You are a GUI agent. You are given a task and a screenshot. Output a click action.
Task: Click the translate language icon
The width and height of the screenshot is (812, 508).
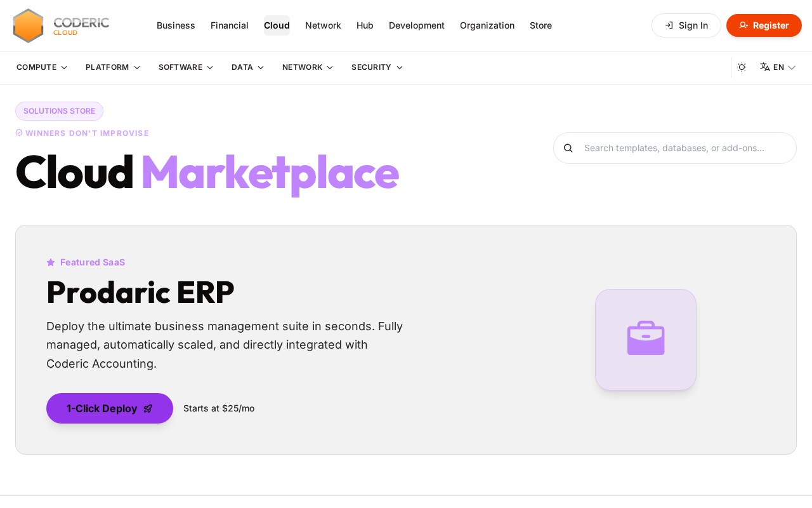click(765, 67)
